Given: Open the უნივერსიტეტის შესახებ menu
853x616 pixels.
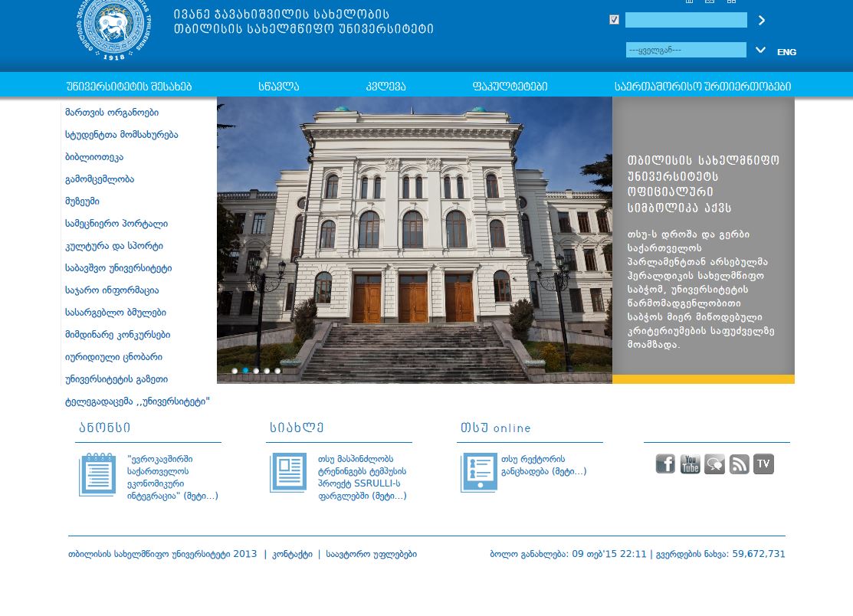Looking at the screenshot, I should point(129,87).
